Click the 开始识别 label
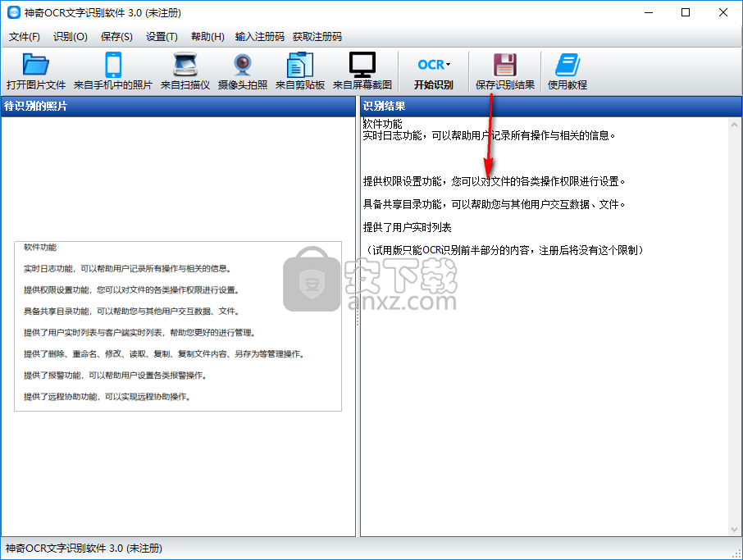The width and height of the screenshot is (743, 560). click(x=434, y=84)
